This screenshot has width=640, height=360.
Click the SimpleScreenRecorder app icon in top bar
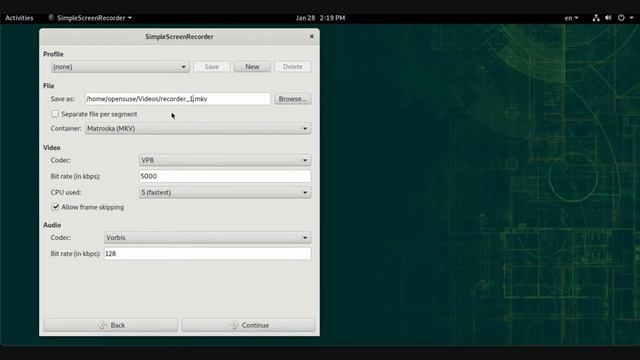pyautogui.click(x=51, y=18)
